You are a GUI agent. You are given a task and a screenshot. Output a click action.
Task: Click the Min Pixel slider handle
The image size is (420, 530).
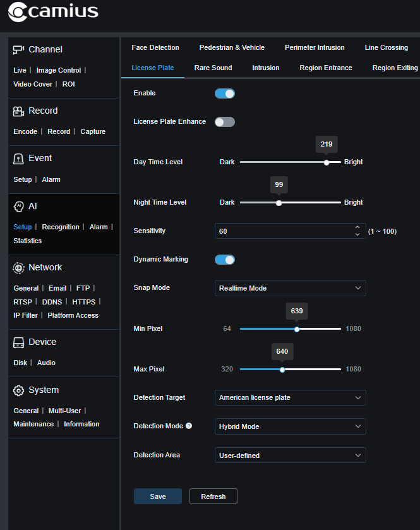point(297,329)
